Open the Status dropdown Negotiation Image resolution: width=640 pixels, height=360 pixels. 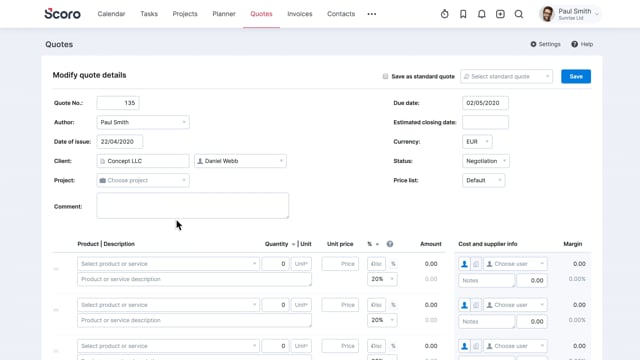point(486,161)
